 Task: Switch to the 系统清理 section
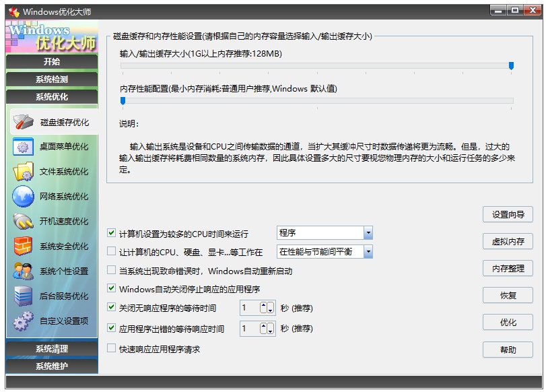pyautogui.click(x=52, y=349)
